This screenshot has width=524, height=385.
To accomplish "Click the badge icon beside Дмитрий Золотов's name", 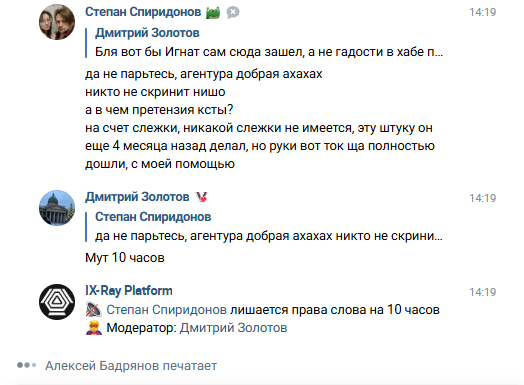I will (202, 197).
